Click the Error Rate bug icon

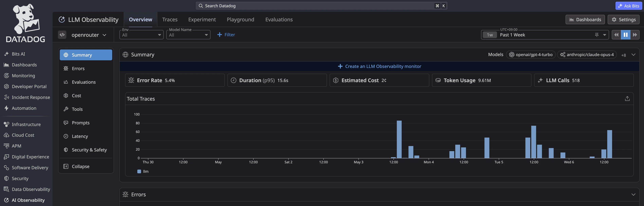(131, 80)
